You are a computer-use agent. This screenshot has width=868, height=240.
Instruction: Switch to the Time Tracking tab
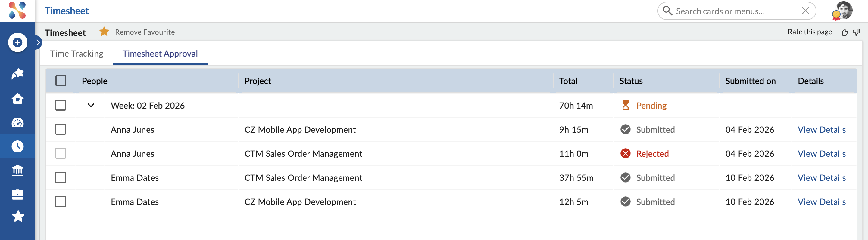77,54
